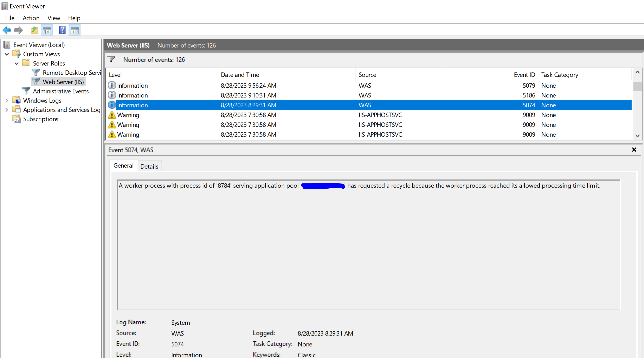Click the Back arrow toolbar icon

(7, 31)
